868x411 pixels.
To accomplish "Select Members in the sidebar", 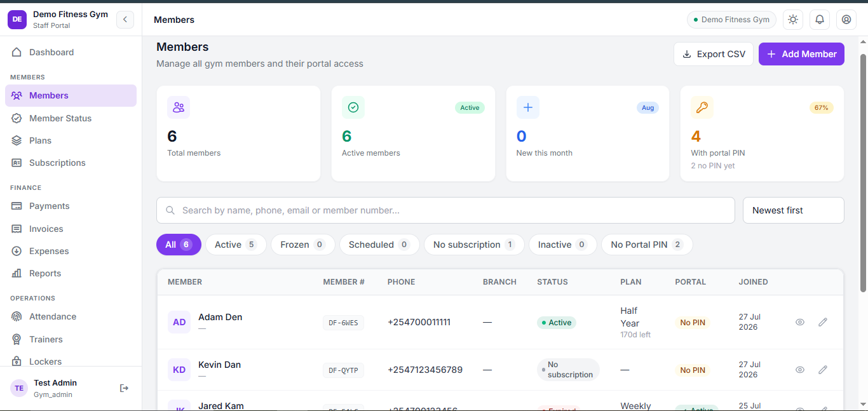I will (x=71, y=95).
